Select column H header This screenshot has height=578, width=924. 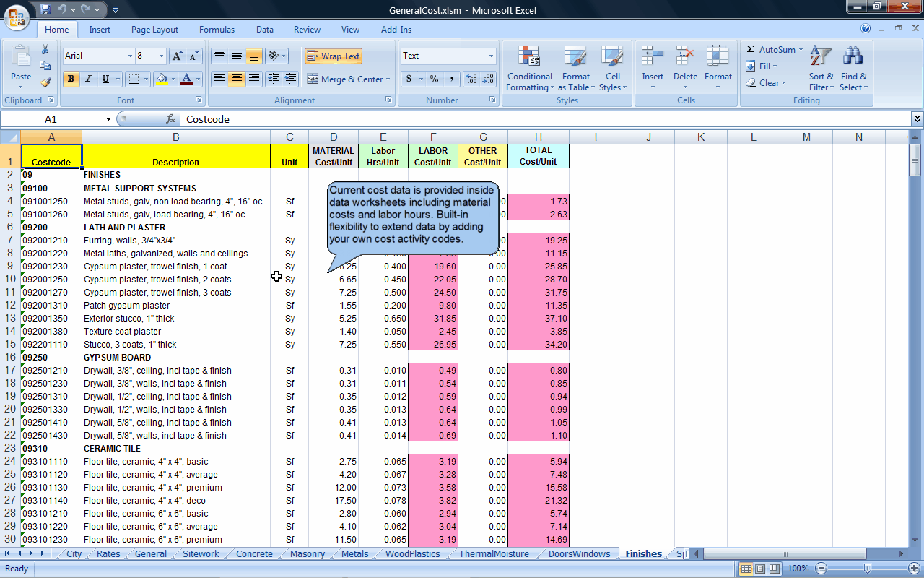pyautogui.click(x=539, y=137)
